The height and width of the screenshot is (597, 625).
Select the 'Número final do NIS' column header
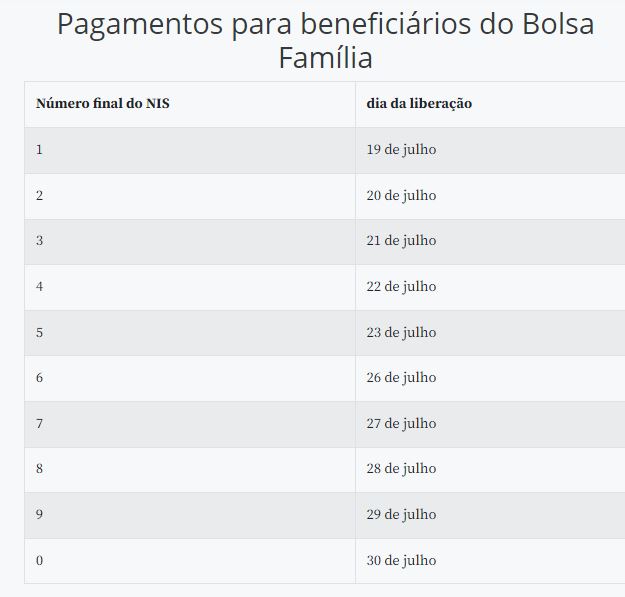coord(190,104)
